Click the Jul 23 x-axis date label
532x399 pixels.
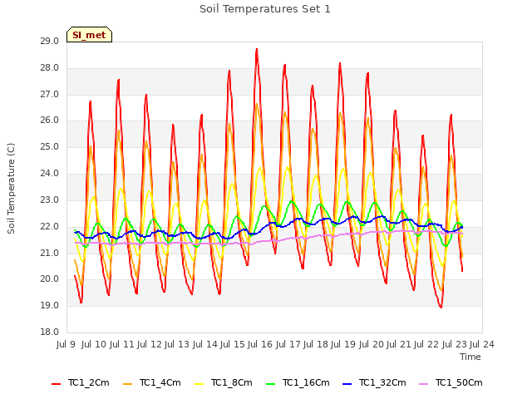click(x=454, y=344)
